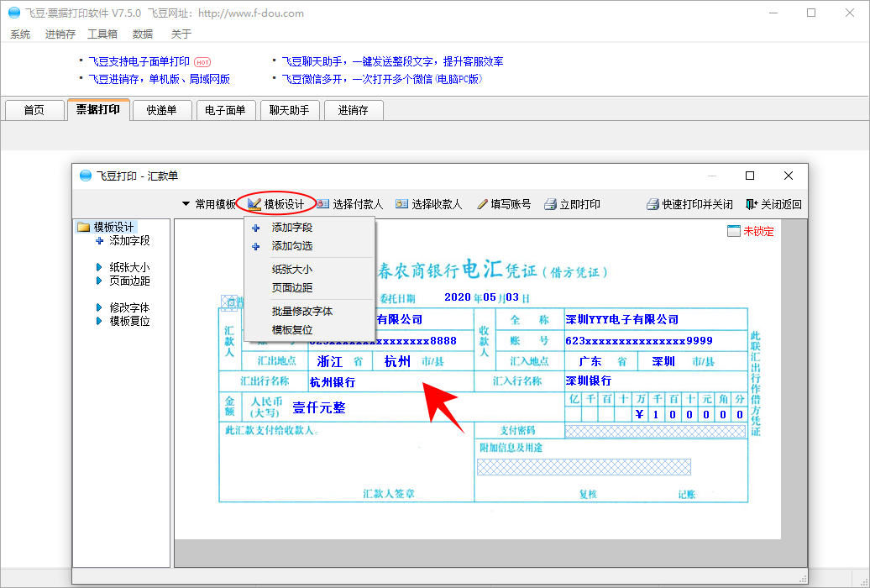Viewport: 870px width, 588px height.
Task: Click the 快速打印并关闭 printer icon
Action: tap(652, 204)
